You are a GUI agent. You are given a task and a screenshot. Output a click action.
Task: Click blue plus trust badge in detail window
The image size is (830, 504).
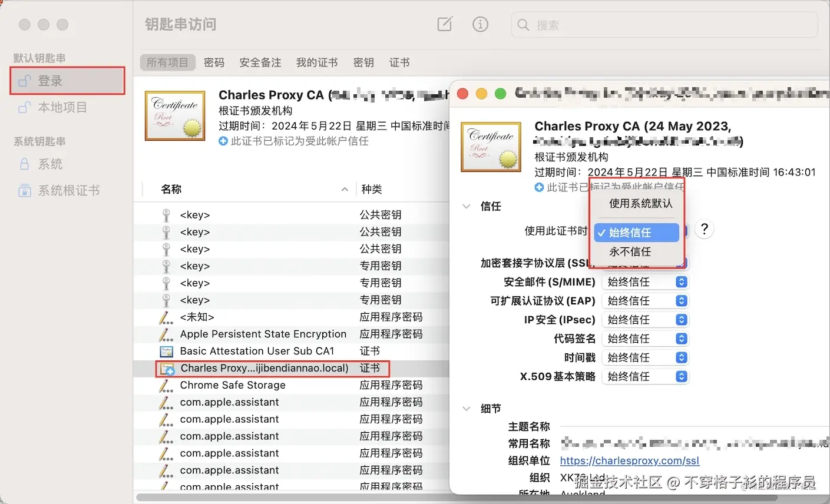[x=539, y=187]
